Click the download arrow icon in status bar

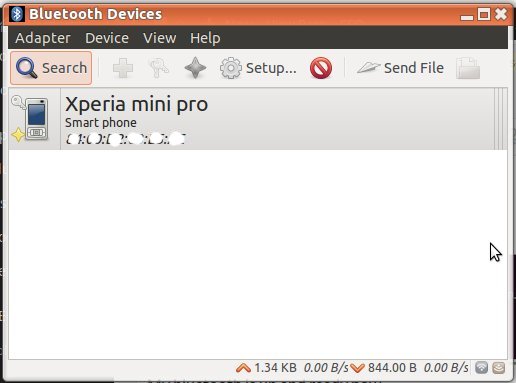tap(358, 368)
